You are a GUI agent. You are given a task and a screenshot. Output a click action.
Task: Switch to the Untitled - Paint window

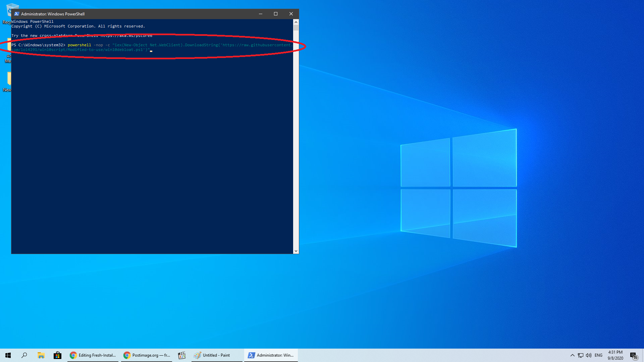[217, 355]
